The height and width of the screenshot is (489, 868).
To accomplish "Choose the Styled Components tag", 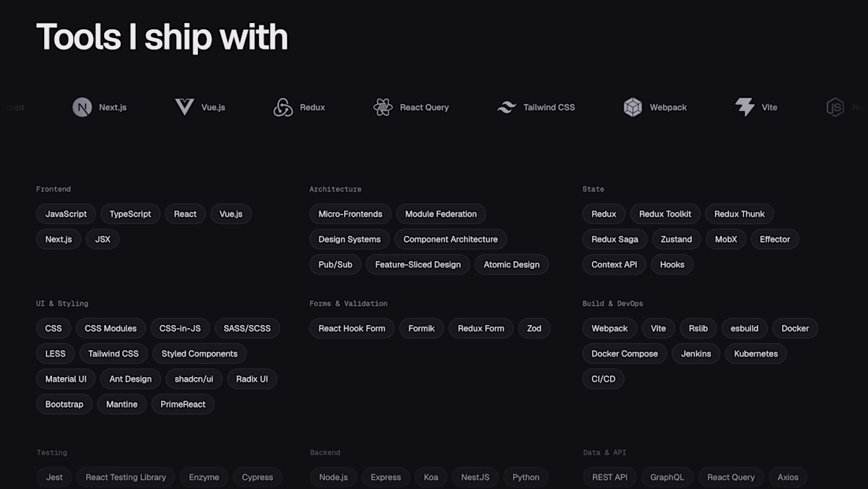I will (x=200, y=354).
